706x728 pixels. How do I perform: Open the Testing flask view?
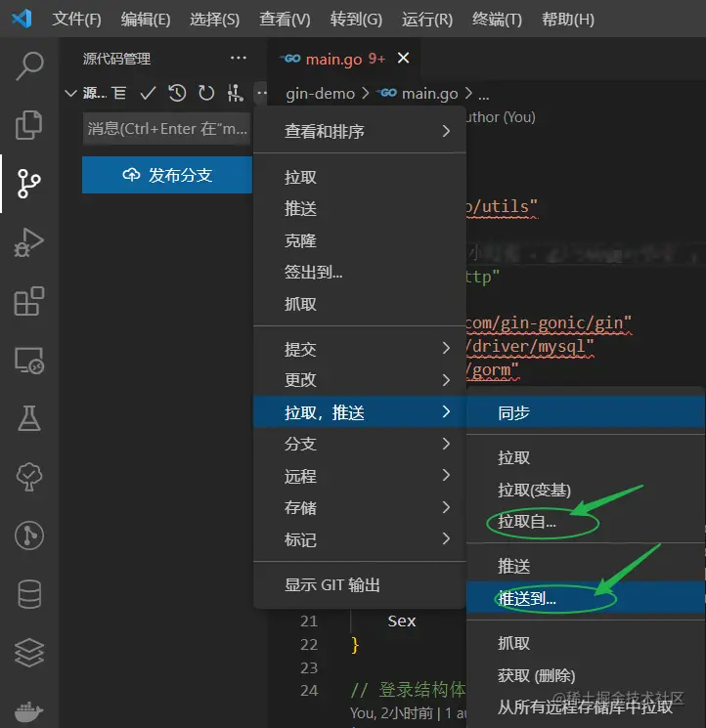[x=28, y=418]
